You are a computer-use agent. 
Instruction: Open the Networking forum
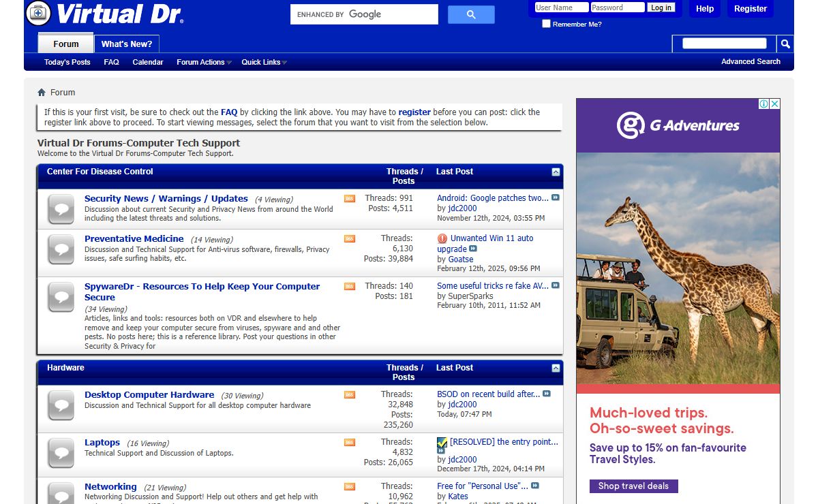tap(110, 487)
